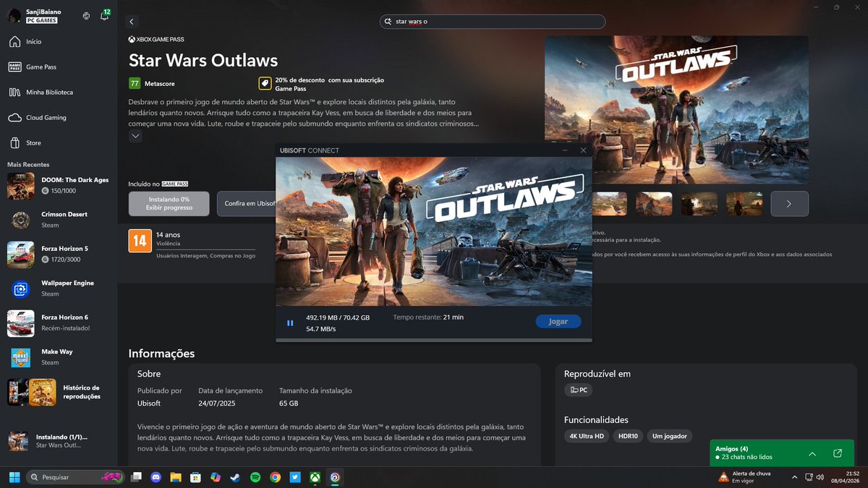Advance gallery with right chevron button
This screenshot has width=868, height=488.
tap(789, 204)
